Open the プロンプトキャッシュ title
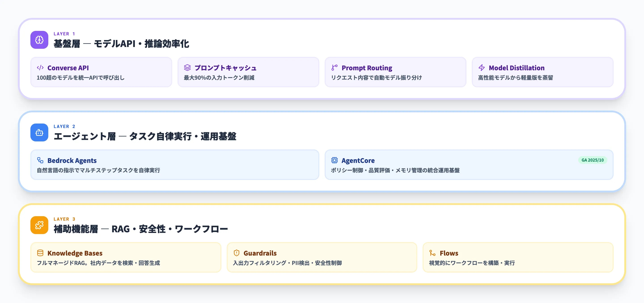 [225, 68]
